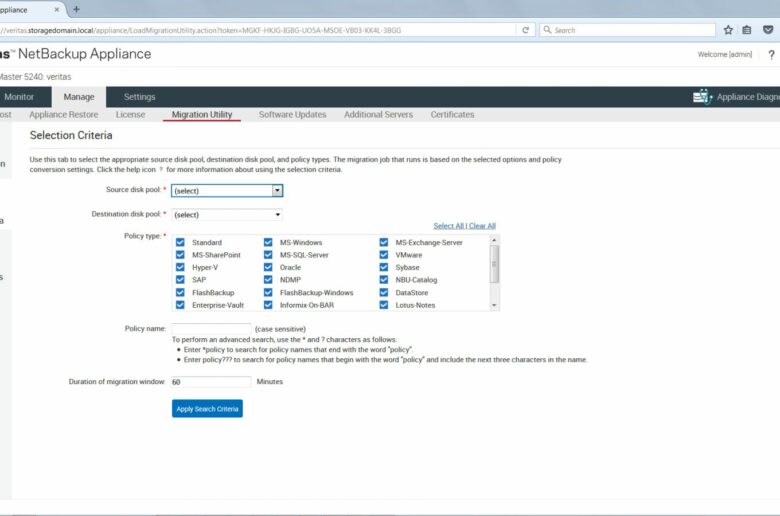780x516 pixels.
Task: Uncheck the MS-SharePoint checkbox
Action: click(180, 255)
